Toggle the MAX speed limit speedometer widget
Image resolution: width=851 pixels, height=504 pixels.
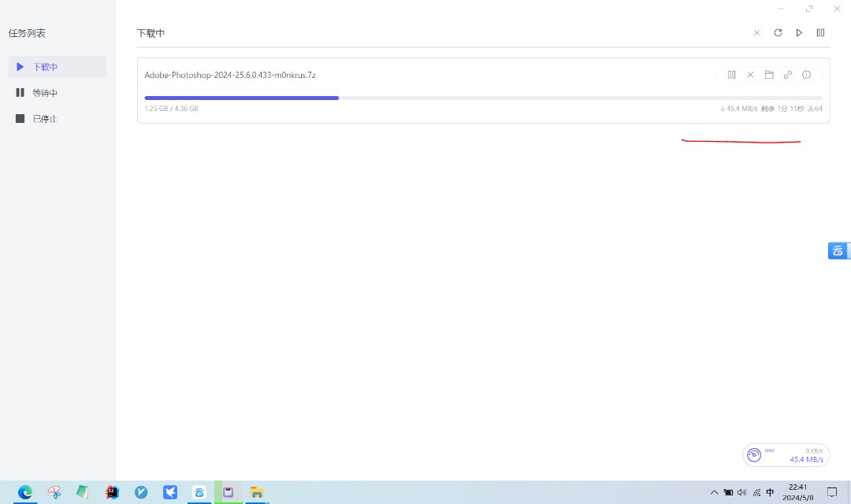[754, 455]
